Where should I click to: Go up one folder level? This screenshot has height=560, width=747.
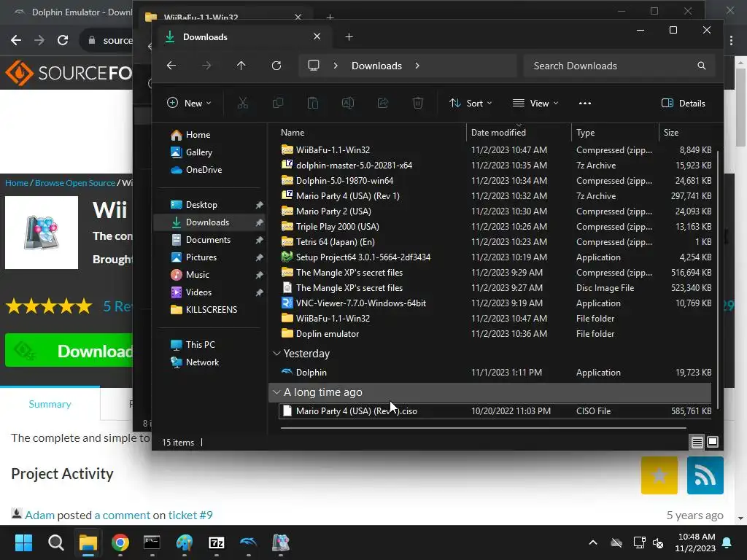[241, 66]
